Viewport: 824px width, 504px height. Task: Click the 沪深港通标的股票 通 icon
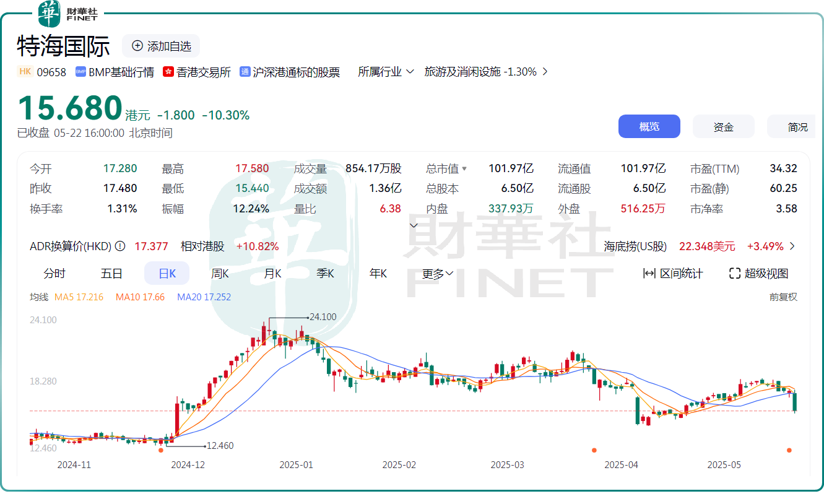coord(245,72)
